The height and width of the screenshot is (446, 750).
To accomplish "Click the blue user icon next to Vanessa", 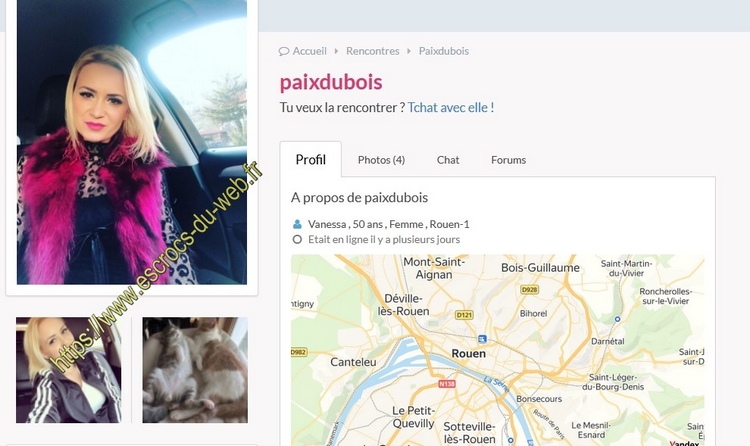I will pyautogui.click(x=297, y=224).
